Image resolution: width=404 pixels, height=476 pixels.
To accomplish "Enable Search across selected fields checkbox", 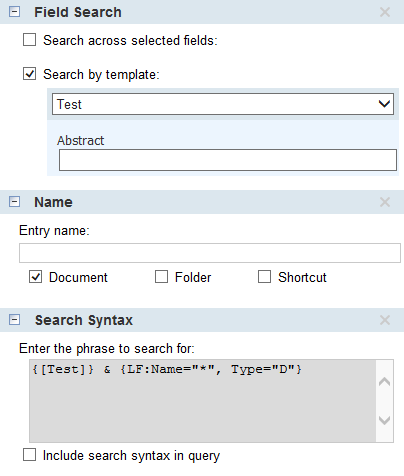I will pyautogui.click(x=29, y=40).
